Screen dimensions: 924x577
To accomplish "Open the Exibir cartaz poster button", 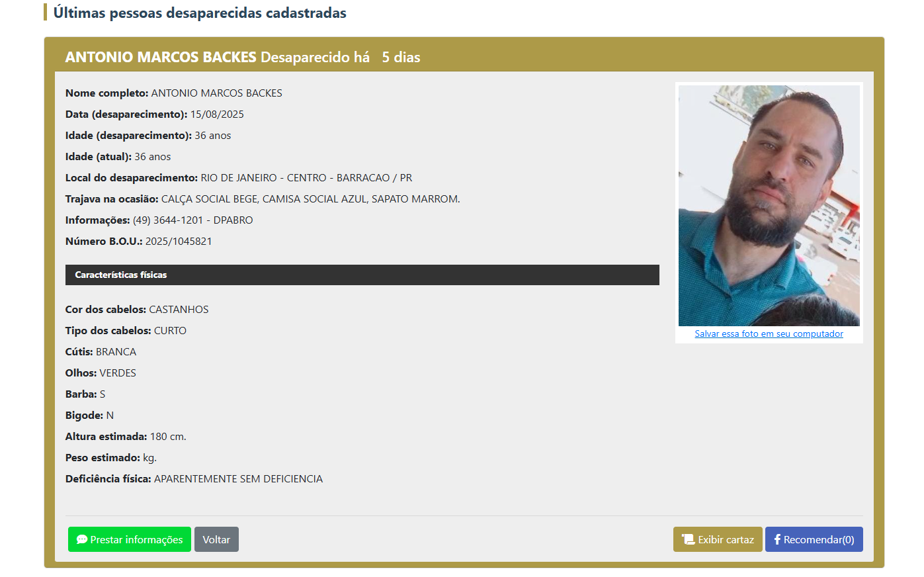I will [x=718, y=539].
